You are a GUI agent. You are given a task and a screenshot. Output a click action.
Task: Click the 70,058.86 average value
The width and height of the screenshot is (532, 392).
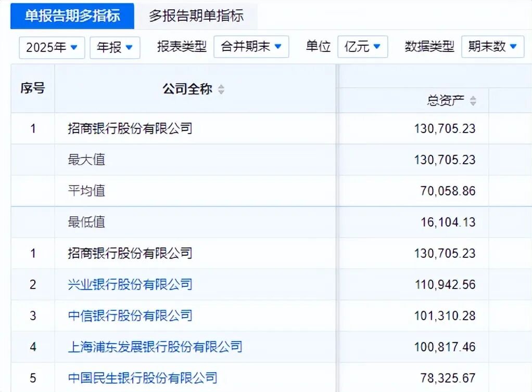tap(448, 191)
